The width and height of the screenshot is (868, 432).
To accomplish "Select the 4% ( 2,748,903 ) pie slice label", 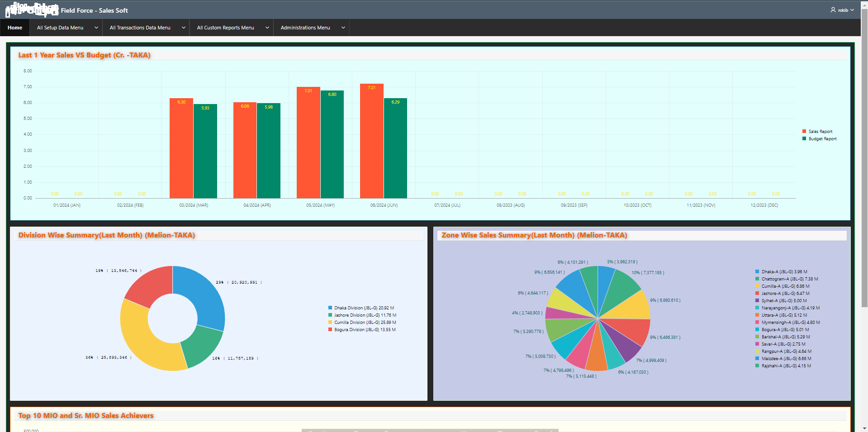I will 527,313.
